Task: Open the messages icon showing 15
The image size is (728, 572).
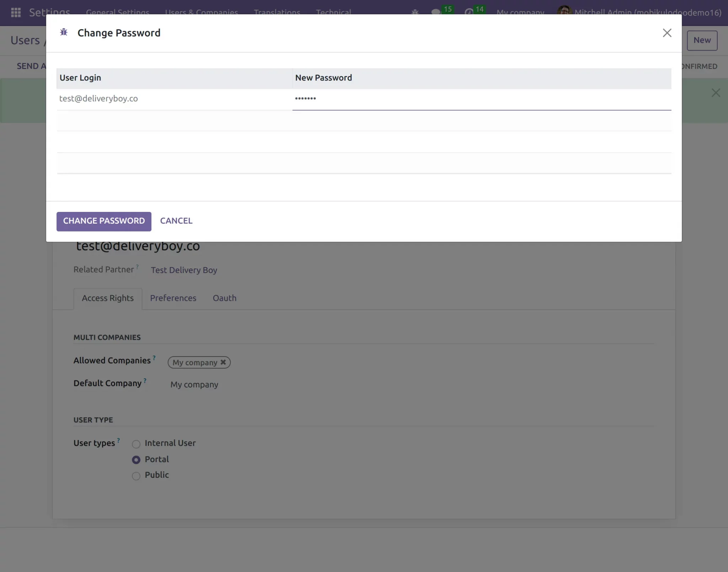Action: coord(442,11)
